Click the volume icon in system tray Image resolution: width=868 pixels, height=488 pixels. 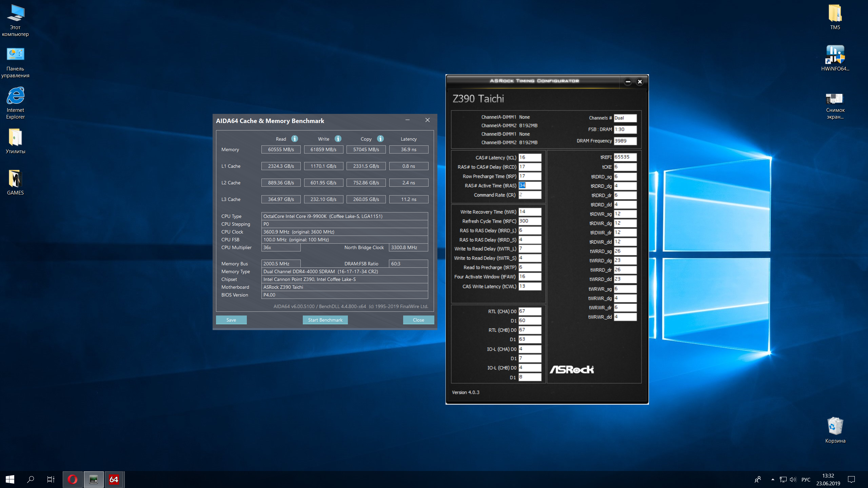tap(793, 479)
